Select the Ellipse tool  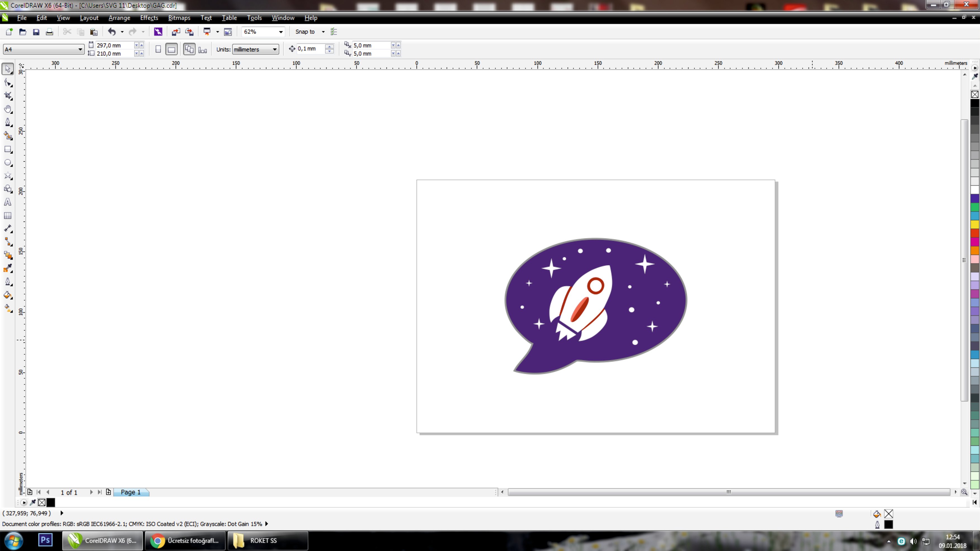pos(8,162)
